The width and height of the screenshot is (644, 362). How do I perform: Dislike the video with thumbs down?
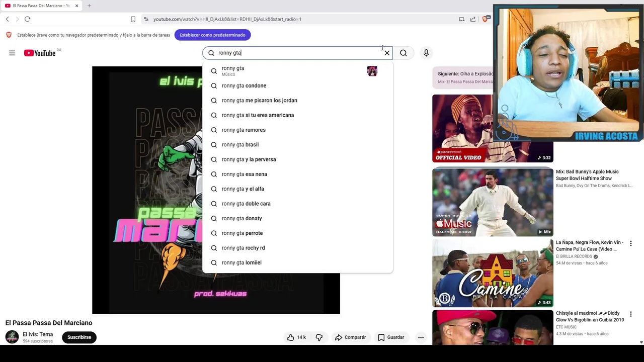pos(319,337)
